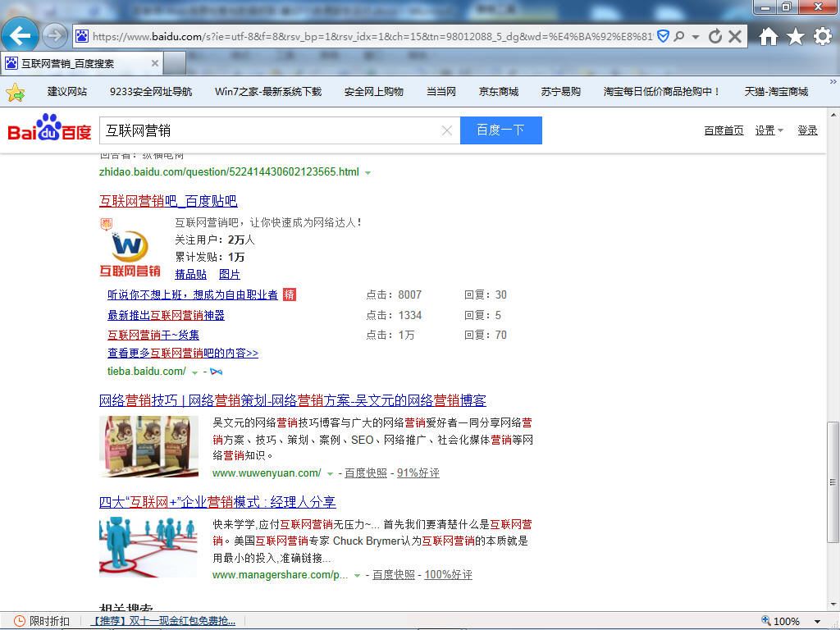Expand arrow beside www.managershare.com URL
Screen dimensions: 840x630
(x=357, y=576)
